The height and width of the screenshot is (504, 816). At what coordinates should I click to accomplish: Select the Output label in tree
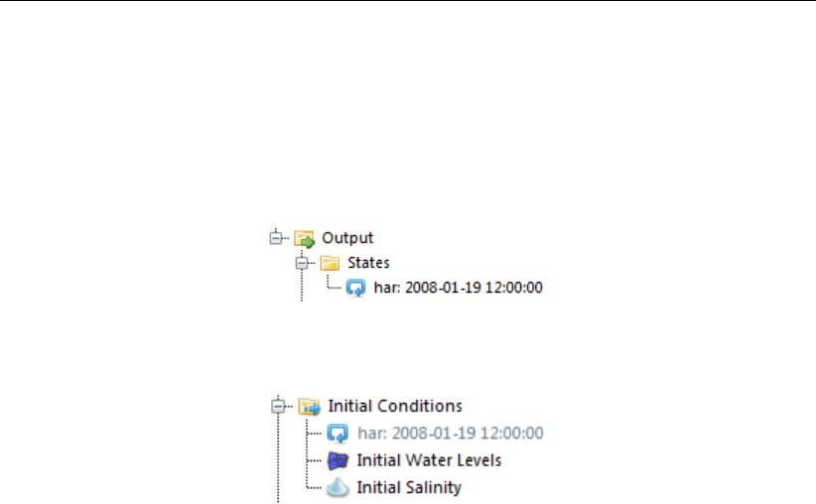(347, 239)
